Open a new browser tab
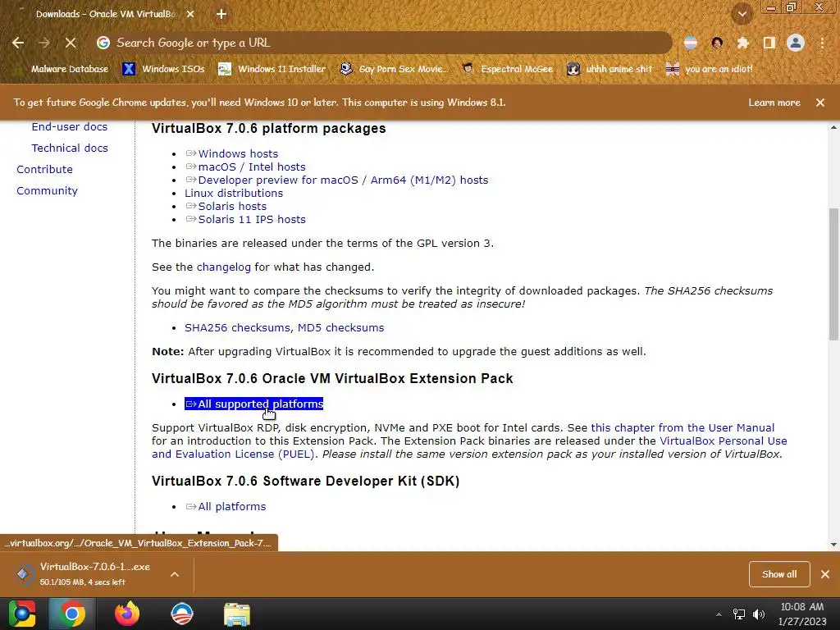 point(221,15)
